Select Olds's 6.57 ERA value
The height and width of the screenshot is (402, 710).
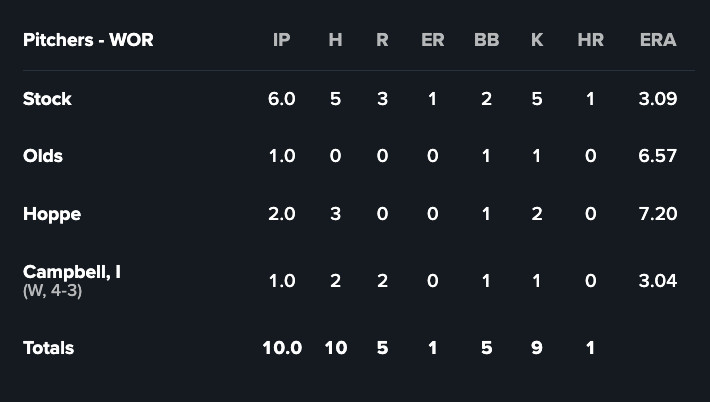tap(657, 156)
